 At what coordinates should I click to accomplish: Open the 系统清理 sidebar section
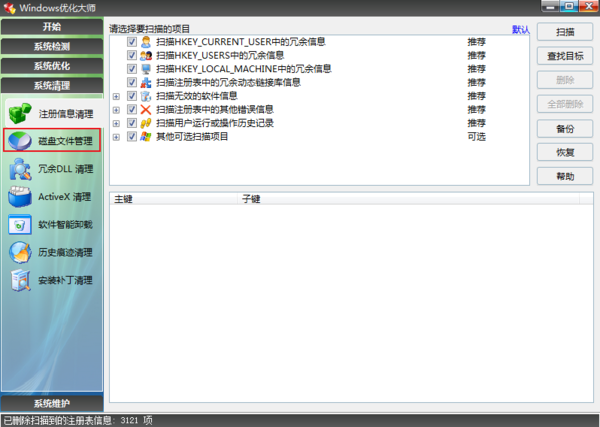coord(52,85)
